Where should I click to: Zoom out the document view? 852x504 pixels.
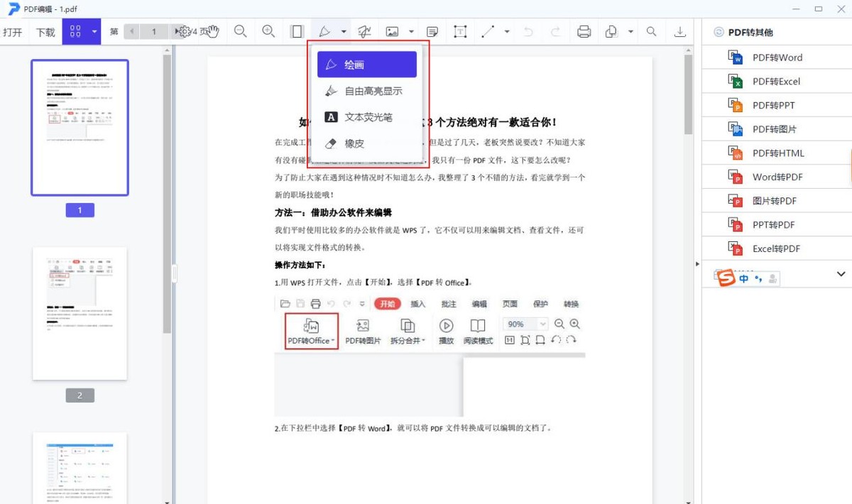click(241, 31)
